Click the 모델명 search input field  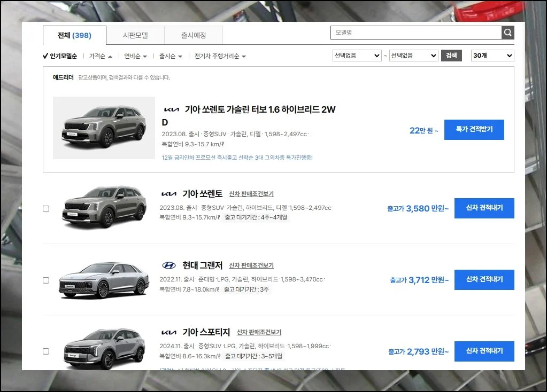coord(415,33)
